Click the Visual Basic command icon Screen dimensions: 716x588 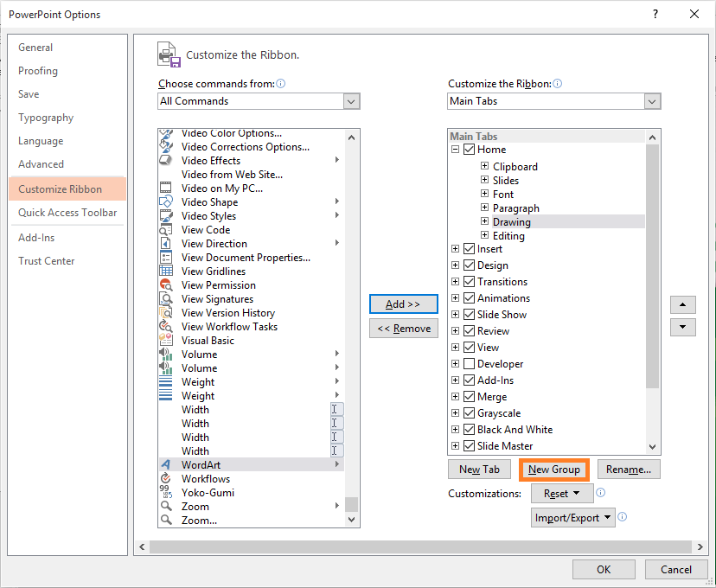point(166,340)
